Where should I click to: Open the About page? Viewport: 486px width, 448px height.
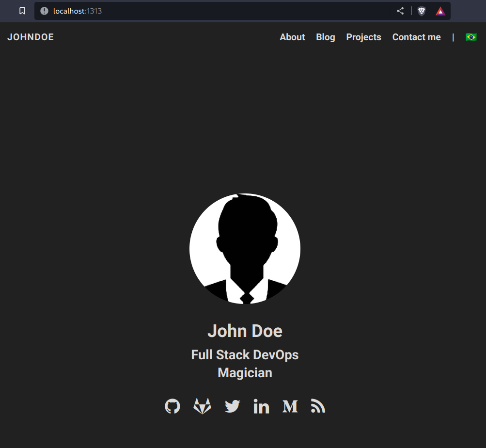pyautogui.click(x=292, y=37)
